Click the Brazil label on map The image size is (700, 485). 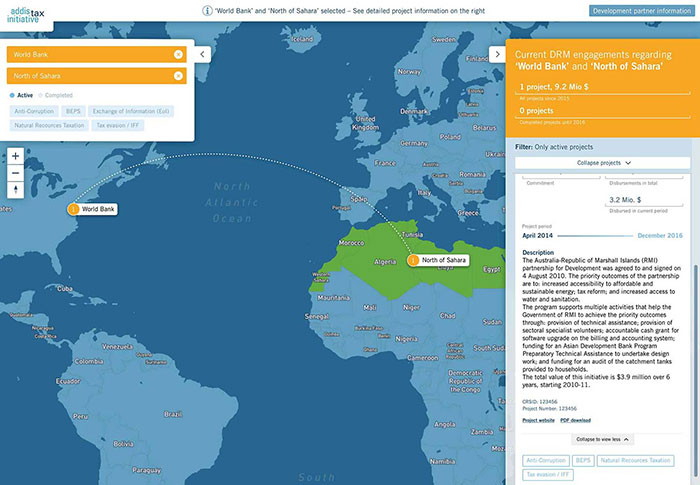[x=173, y=414]
